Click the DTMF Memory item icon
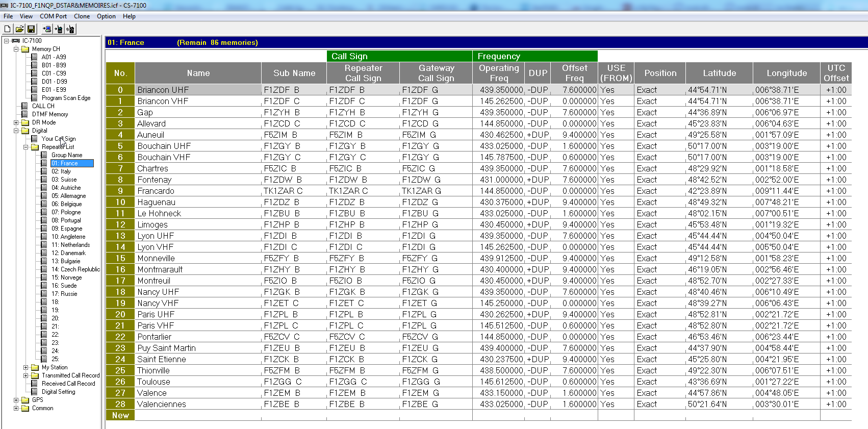Screen dimensions: 868x429 [25, 114]
